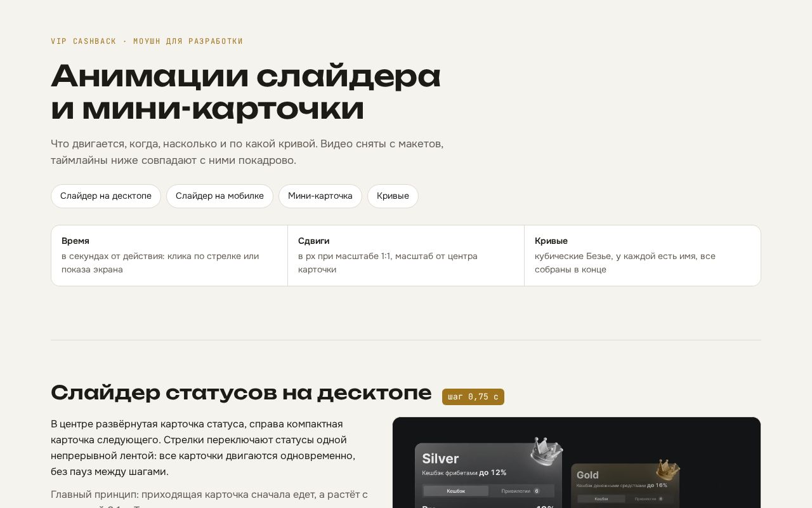Click the 'Кешбэк фрибетами до 12%' text
The height and width of the screenshot is (508, 812).
pyautogui.click(x=464, y=472)
